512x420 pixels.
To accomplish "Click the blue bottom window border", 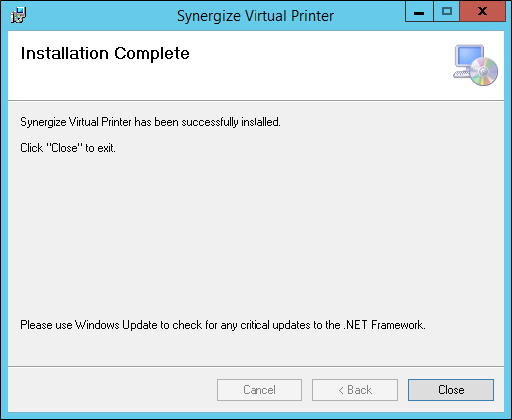I will (x=256, y=416).
